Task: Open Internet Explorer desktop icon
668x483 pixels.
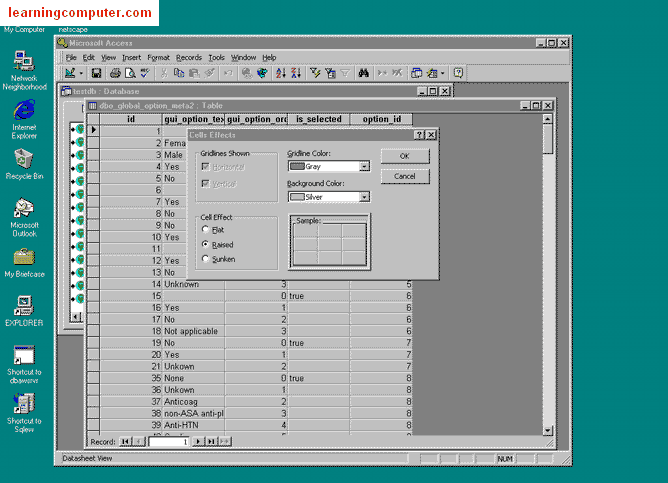Action: [24, 119]
